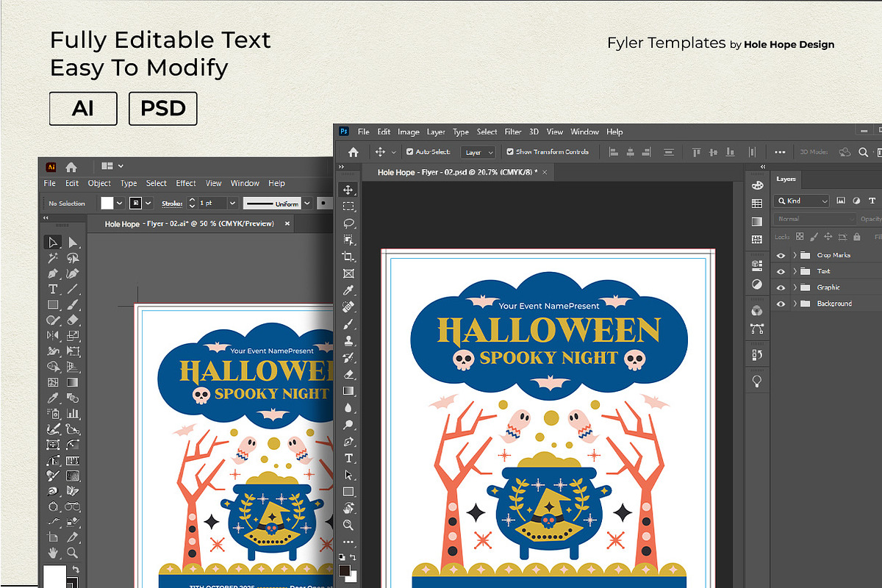The height and width of the screenshot is (588, 882).
Task: Hide the Background layer group
Action: tap(781, 304)
